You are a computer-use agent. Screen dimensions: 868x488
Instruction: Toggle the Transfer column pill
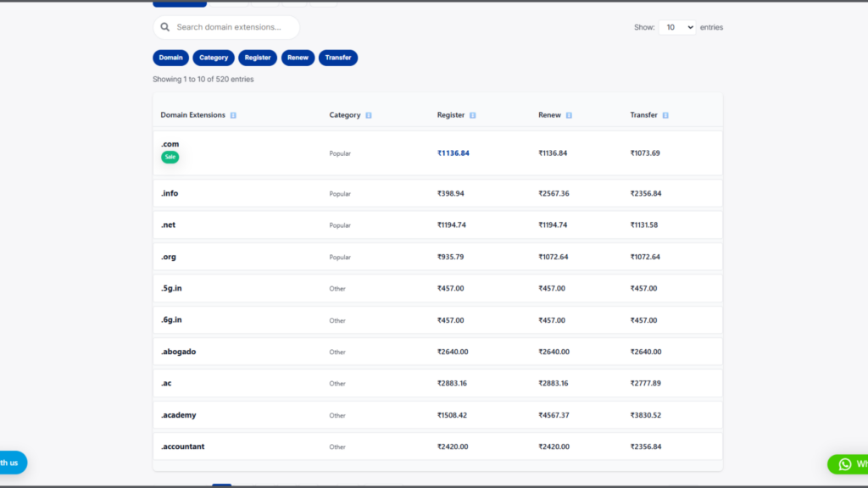coord(338,58)
